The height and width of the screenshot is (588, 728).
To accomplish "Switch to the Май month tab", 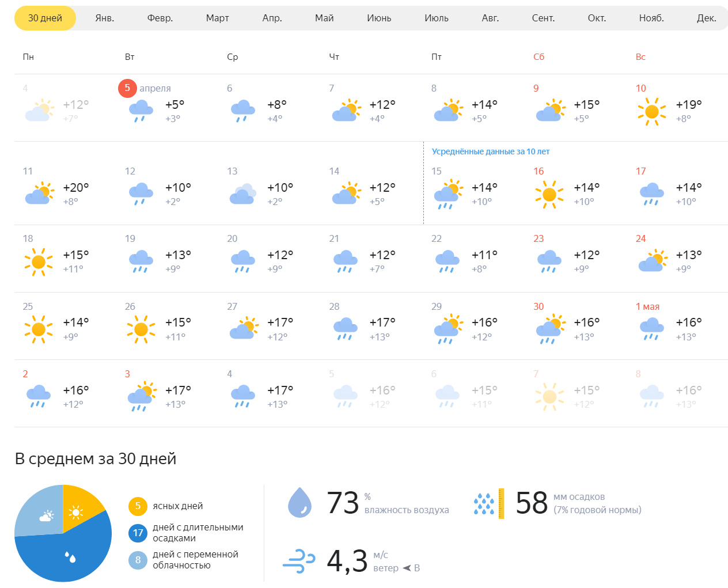I will pyautogui.click(x=324, y=18).
